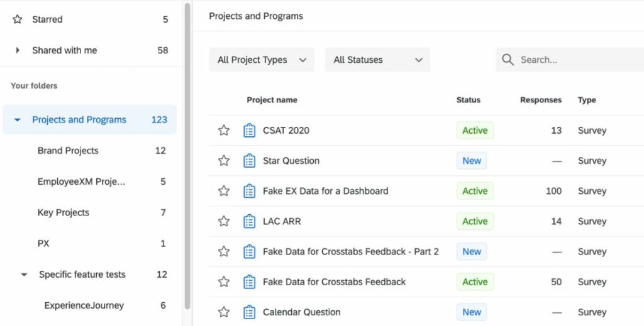
Task: Open the LAC ARR project
Action: (x=282, y=222)
